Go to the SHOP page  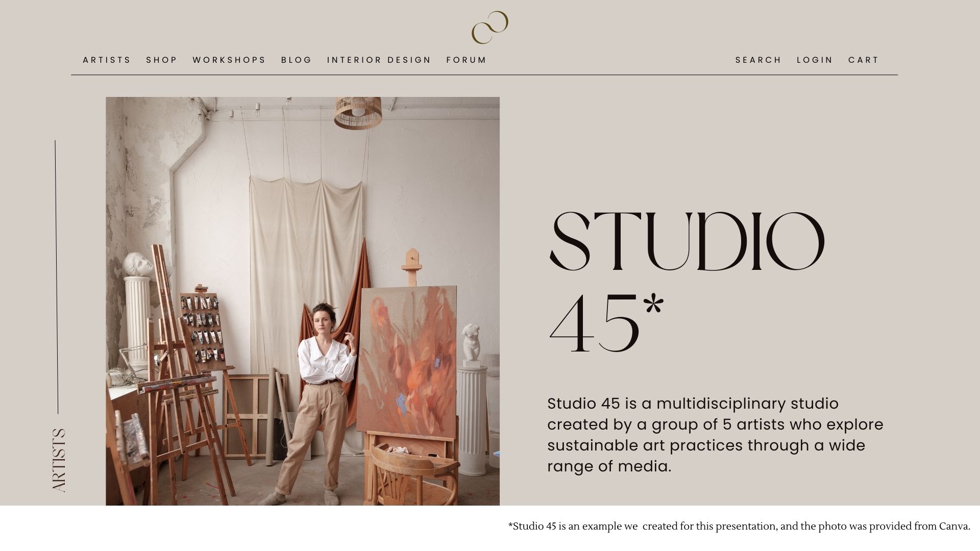(161, 60)
